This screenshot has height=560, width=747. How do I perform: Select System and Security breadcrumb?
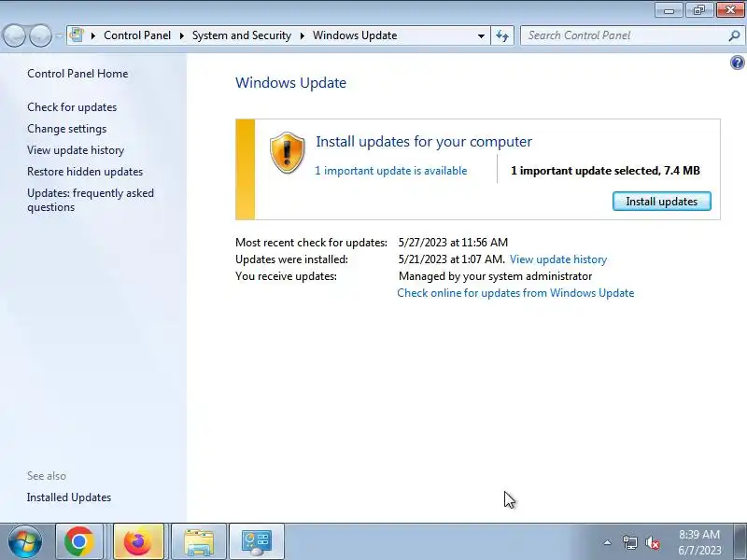(242, 35)
